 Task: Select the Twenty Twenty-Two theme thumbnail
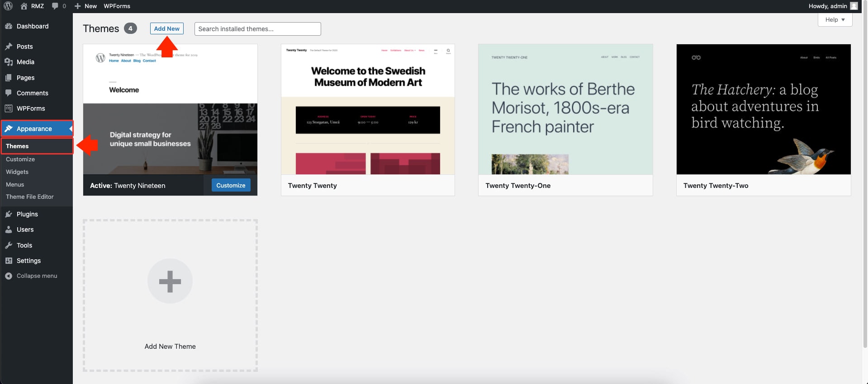tap(764, 109)
